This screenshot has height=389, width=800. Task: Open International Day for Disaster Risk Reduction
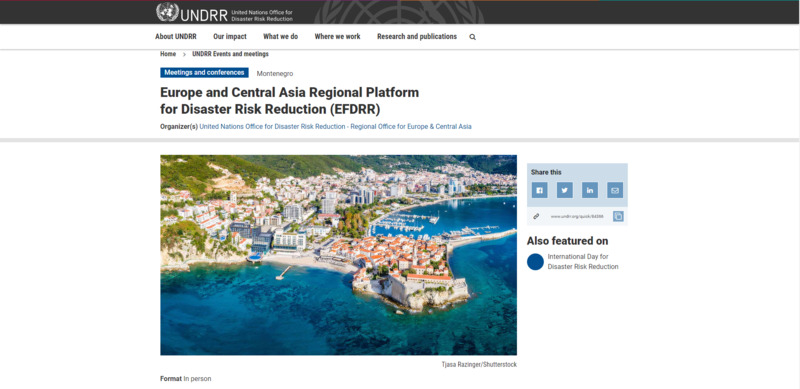coord(583,262)
